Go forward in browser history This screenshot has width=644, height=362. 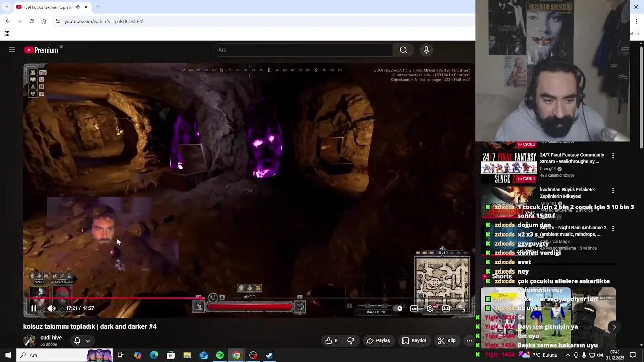click(19, 21)
